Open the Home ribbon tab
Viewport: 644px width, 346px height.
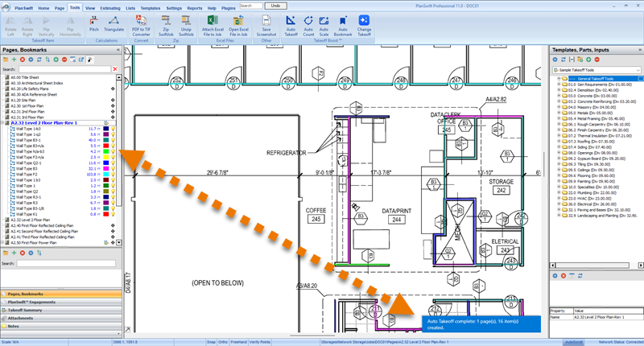pyautogui.click(x=43, y=8)
